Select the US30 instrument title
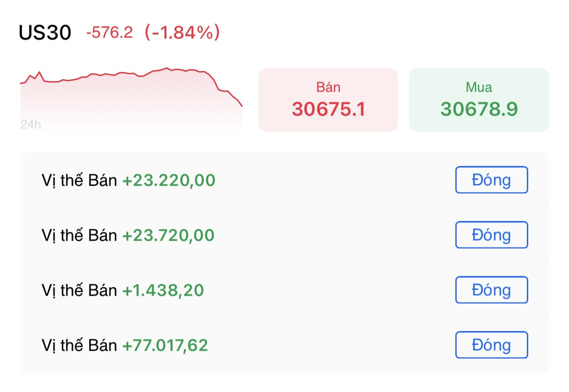This screenshot has width=569, height=392. 45,33
